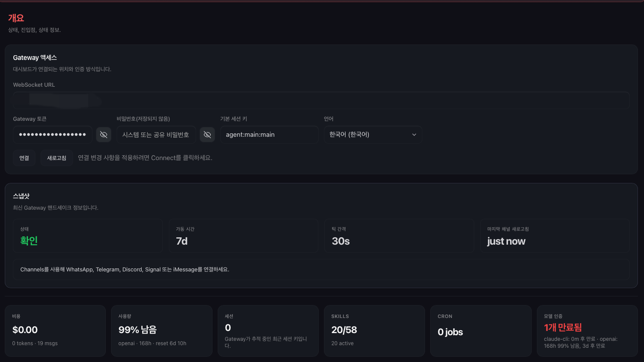644x362 pixels.
Task: Focus the 비밀번호 password field
Action: coord(156,135)
